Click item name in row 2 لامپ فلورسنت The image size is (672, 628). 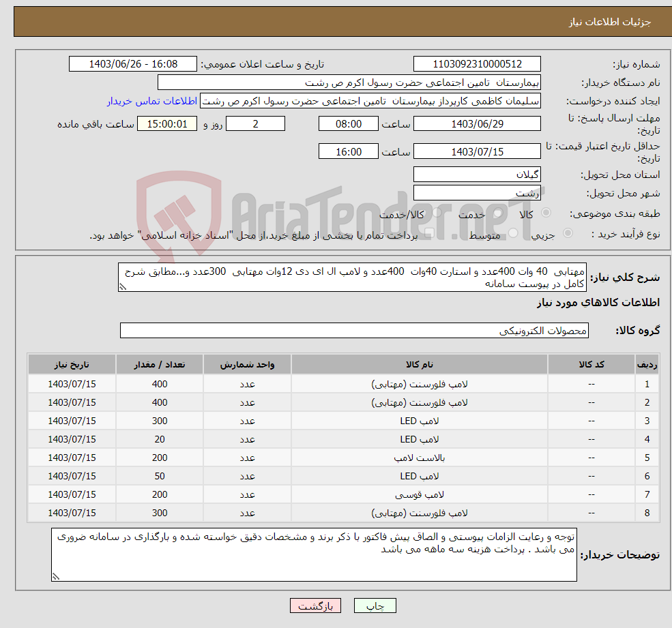(x=420, y=403)
